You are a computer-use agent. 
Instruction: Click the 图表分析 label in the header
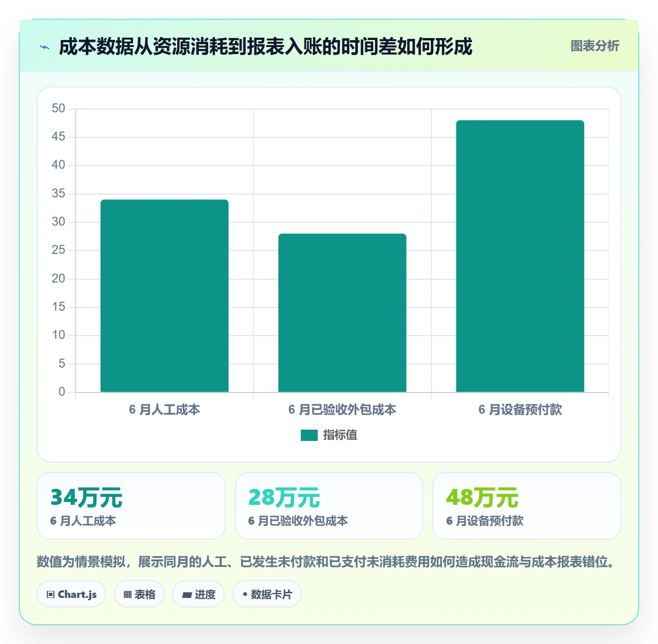click(x=595, y=46)
